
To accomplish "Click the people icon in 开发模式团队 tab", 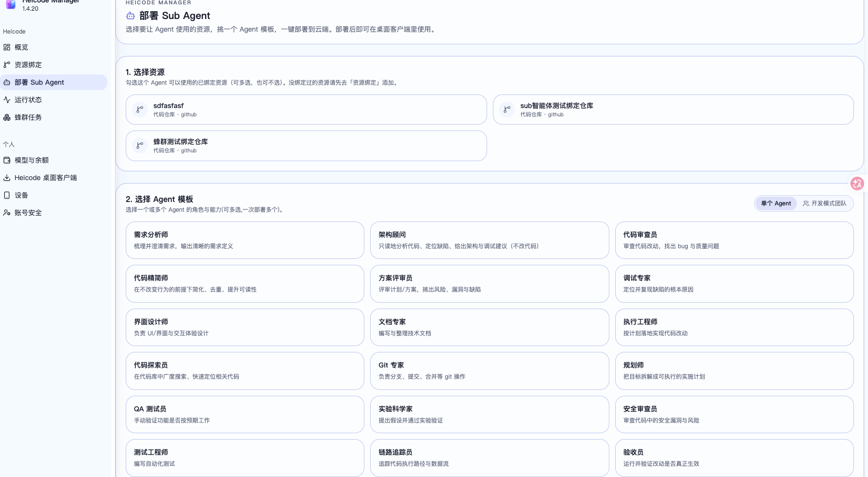I will pyautogui.click(x=806, y=203).
